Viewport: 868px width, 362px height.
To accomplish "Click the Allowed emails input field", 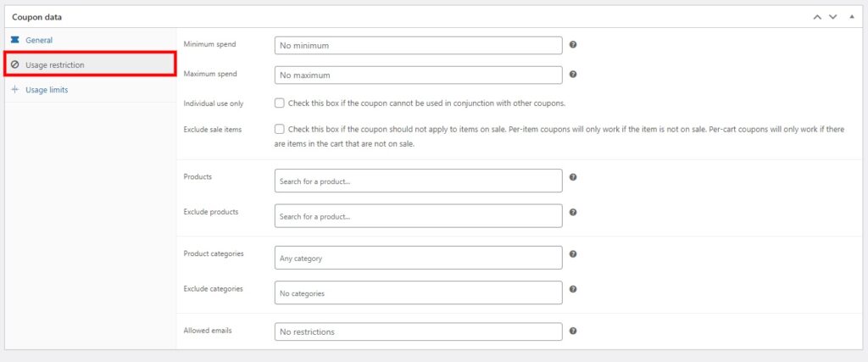I will tap(419, 331).
